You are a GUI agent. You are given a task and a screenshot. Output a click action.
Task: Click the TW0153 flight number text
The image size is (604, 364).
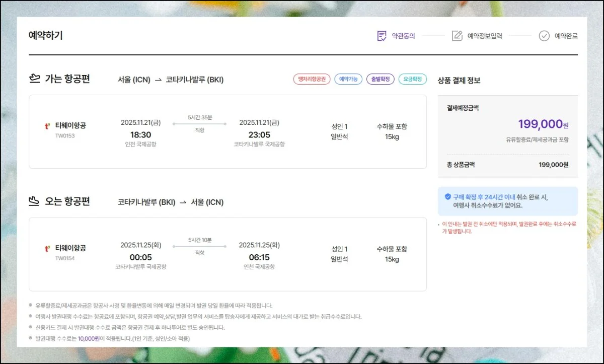pyautogui.click(x=65, y=136)
